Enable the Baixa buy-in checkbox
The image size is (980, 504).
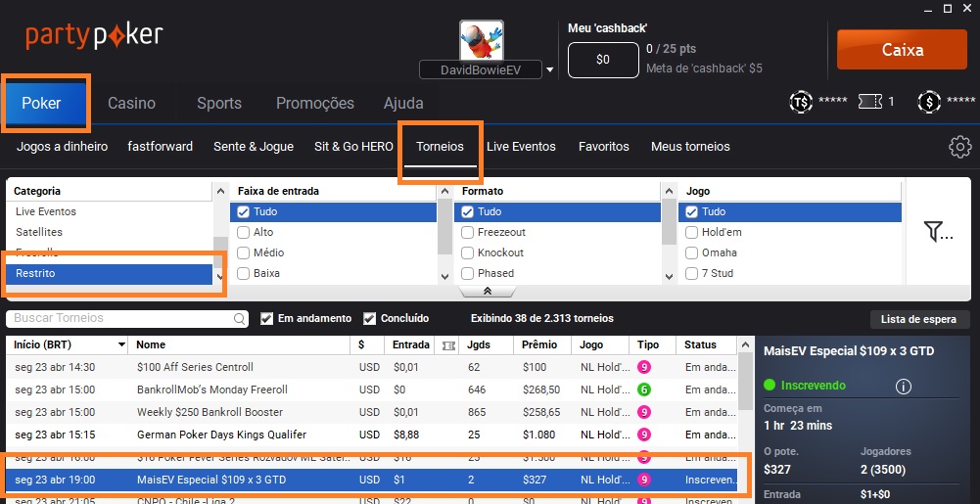coord(243,274)
